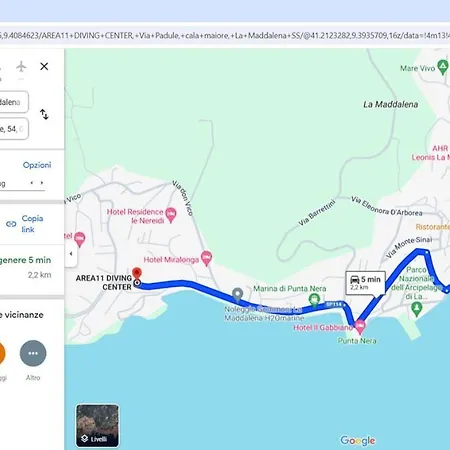This screenshot has height=450, width=450.
Task: Select the Hotel Residence le Nereidi pin
Action: (171, 215)
